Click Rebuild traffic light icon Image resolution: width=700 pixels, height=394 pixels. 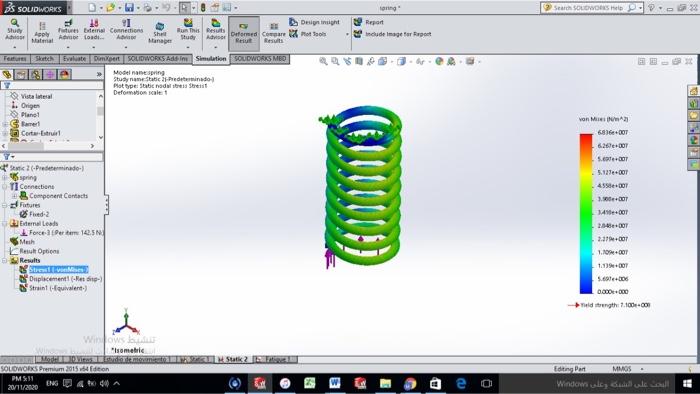point(203,8)
